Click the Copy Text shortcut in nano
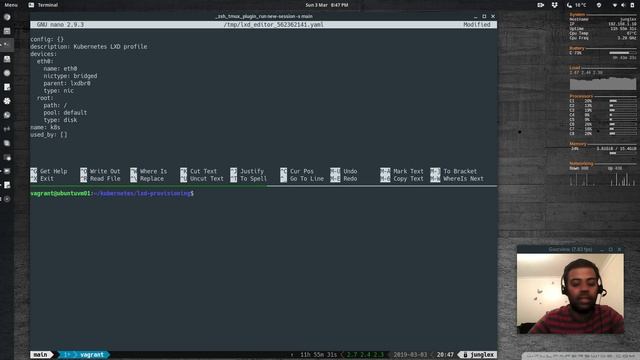640x360 pixels. [x=402, y=179]
